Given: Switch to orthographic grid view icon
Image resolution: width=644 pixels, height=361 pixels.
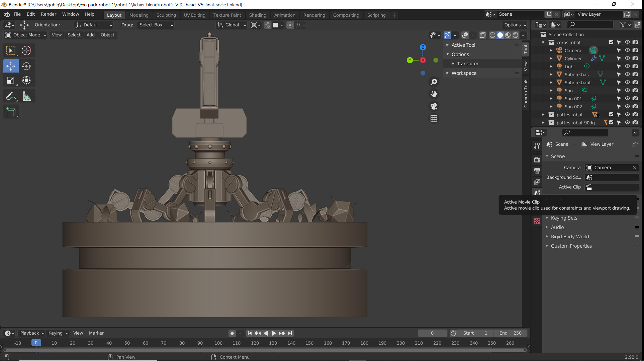Looking at the screenshot, I should (x=434, y=119).
